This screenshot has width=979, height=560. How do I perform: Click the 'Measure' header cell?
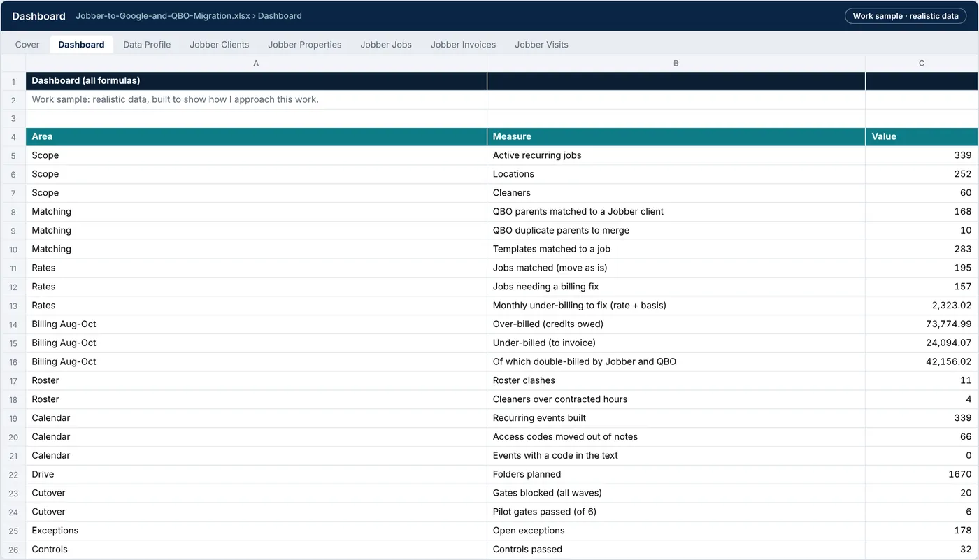(676, 137)
